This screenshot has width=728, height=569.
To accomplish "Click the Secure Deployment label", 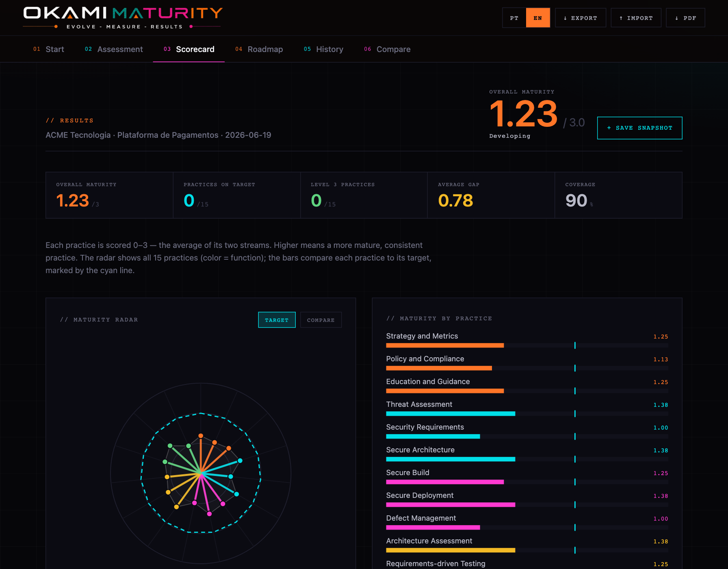I will click(x=420, y=495).
